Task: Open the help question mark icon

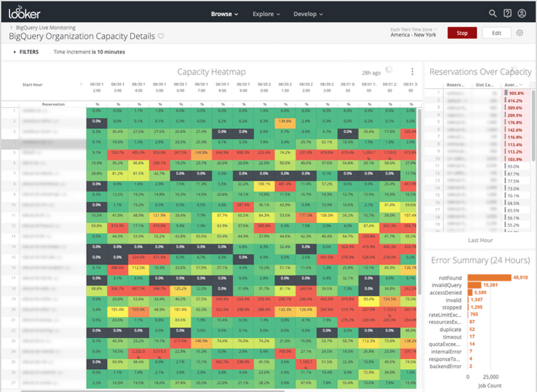Action: point(507,13)
